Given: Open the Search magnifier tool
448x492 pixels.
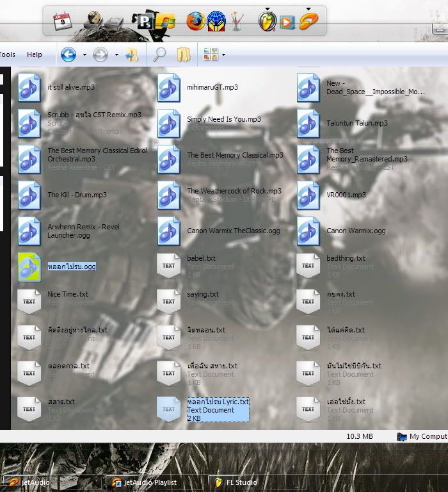Looking at the screenshot, I should [159, 54].
